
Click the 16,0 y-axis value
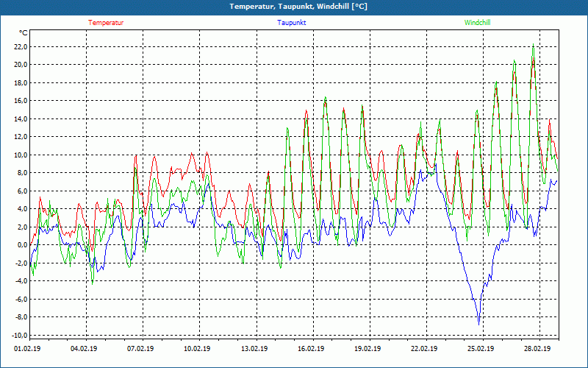pos(21,101)
